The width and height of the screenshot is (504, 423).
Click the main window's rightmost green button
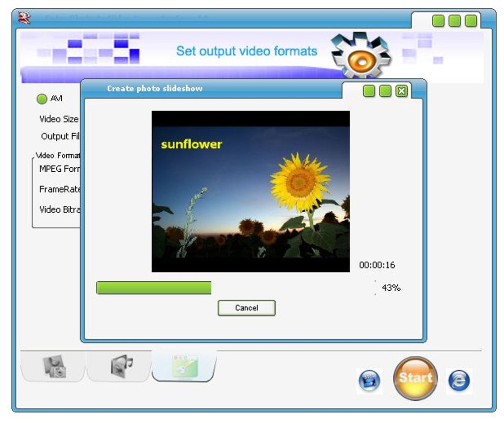471,21
